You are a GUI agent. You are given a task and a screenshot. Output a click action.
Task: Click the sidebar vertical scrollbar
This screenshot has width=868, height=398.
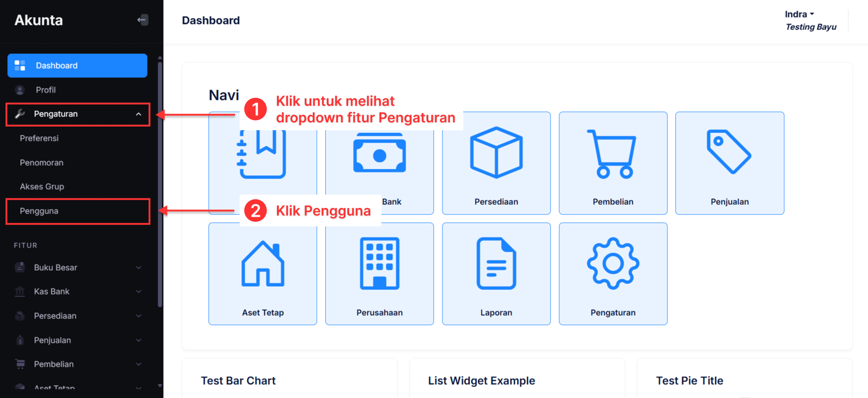click(x=160, y=184)
